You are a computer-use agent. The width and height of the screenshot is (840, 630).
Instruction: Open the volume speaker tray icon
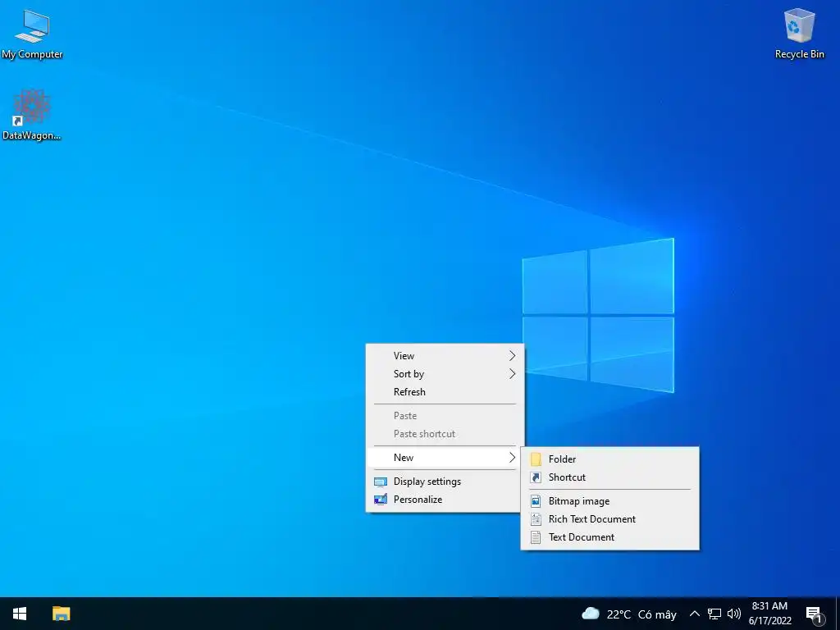734,614
